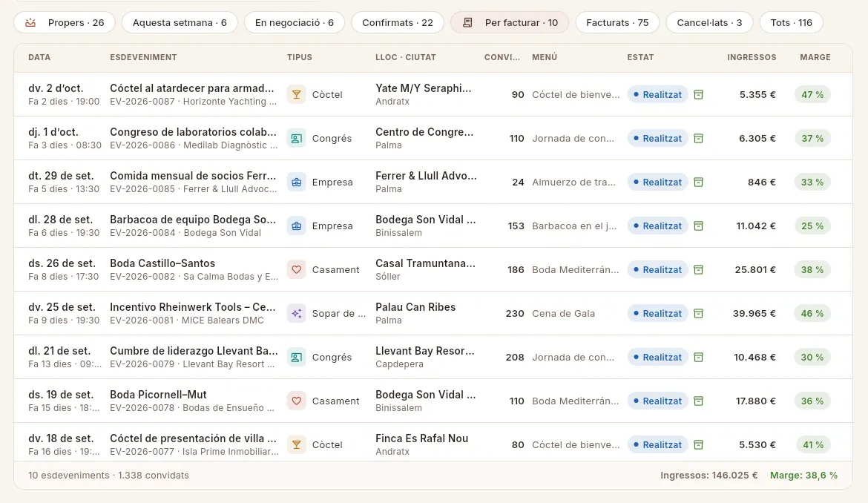Screen dimensions: 868x503
Task: Click date dt. 29 de set.
Action: tap(61, 175)
